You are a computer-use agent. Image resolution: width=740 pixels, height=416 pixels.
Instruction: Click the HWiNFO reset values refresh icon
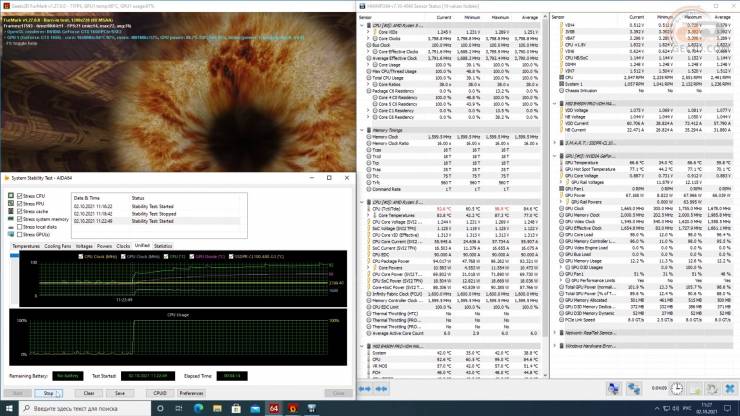click(712, 389)
